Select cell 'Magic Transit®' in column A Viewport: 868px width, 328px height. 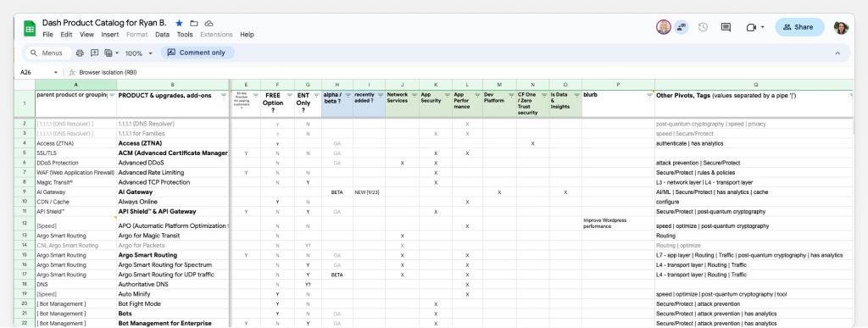(x=75, y=182)
